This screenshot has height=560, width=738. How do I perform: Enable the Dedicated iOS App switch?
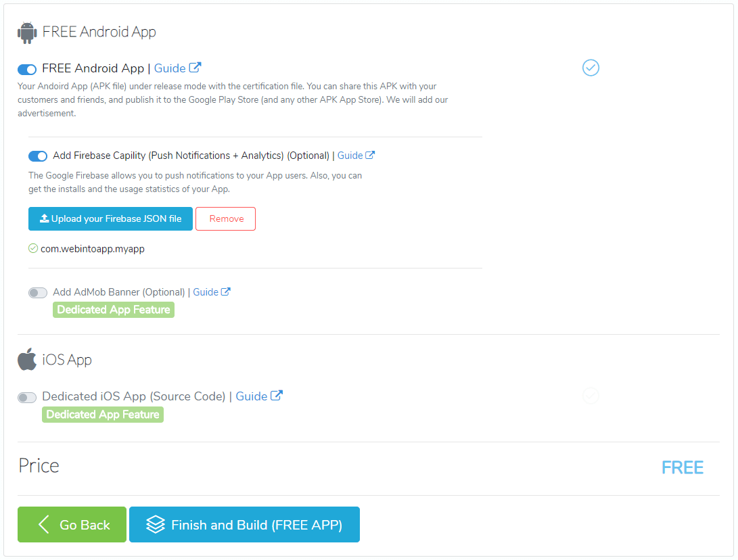[27, 398]
